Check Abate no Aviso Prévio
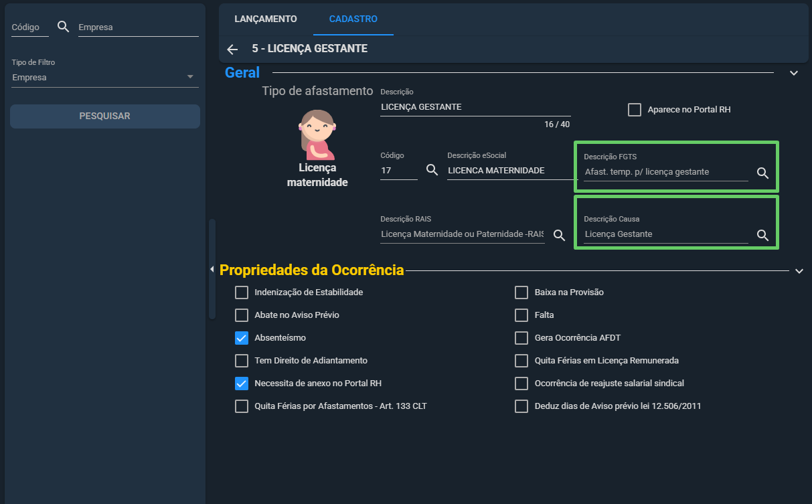 242,315
